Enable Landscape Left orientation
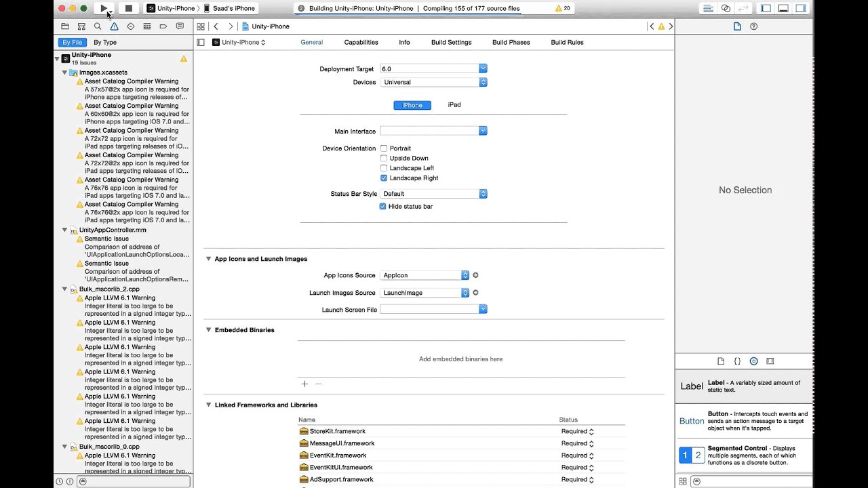 pos(384,168)
